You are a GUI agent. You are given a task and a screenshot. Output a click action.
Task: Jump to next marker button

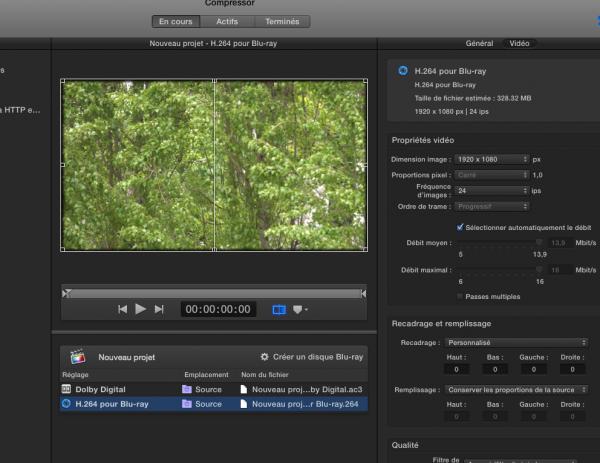159,309
